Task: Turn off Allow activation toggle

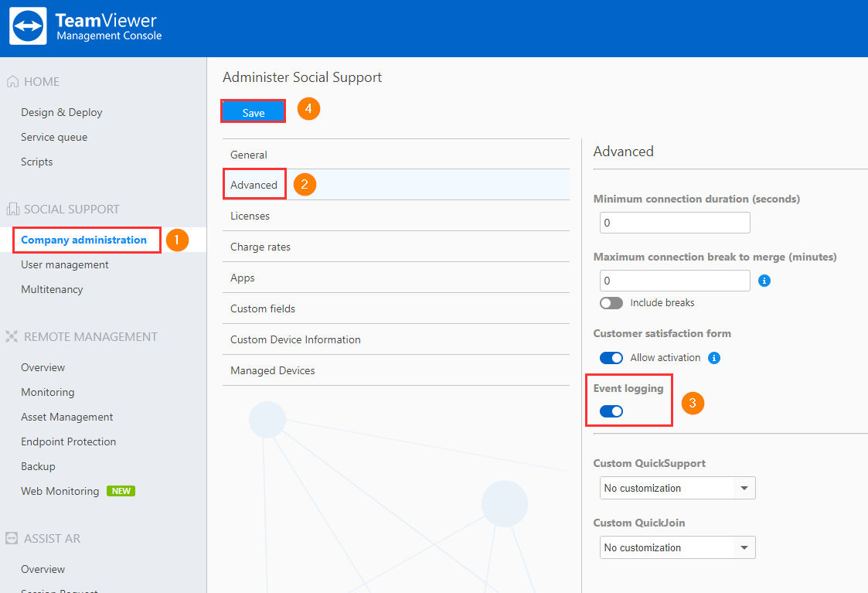Action: 611,358
